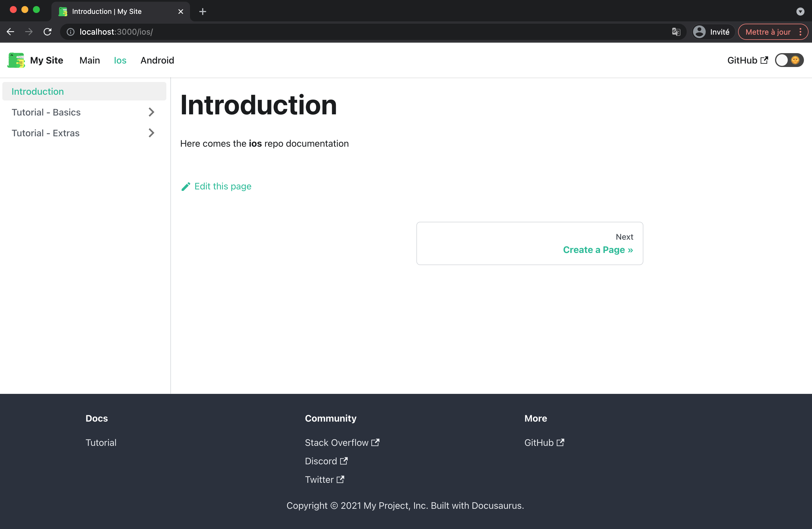The height and width of the screenshot is (529, 812).
Task: Toggle dark mode switch
Action: pyautogui.click(x=789, y=60)
